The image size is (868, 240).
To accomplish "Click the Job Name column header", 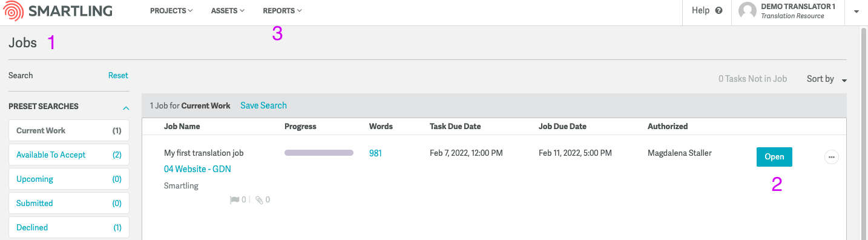I will coord(182,127).
